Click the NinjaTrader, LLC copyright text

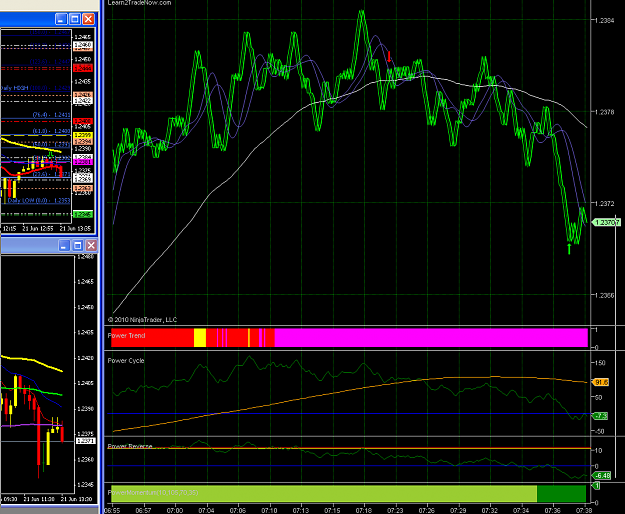click(x=142, y=320)
